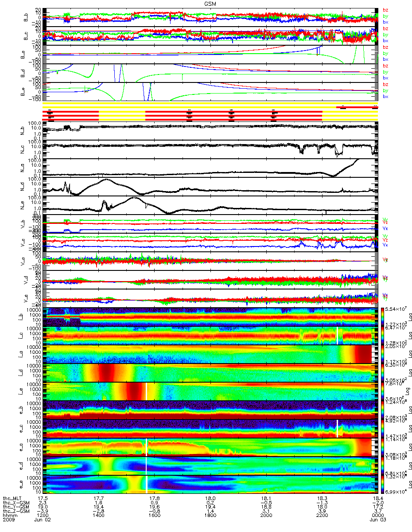The image size is (412, 532).
Task: Click the thc_MLT row label
Action: 12,498
